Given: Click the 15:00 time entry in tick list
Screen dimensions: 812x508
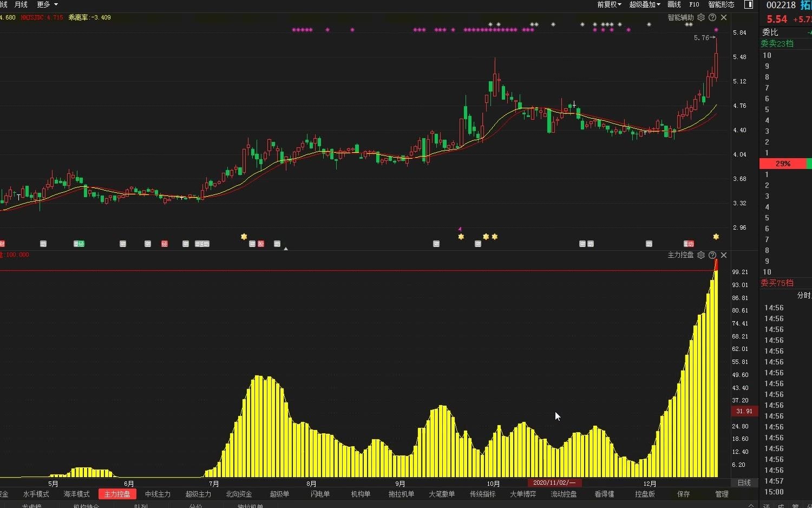Looking at the screenshot, I should (x=774, y=492).
